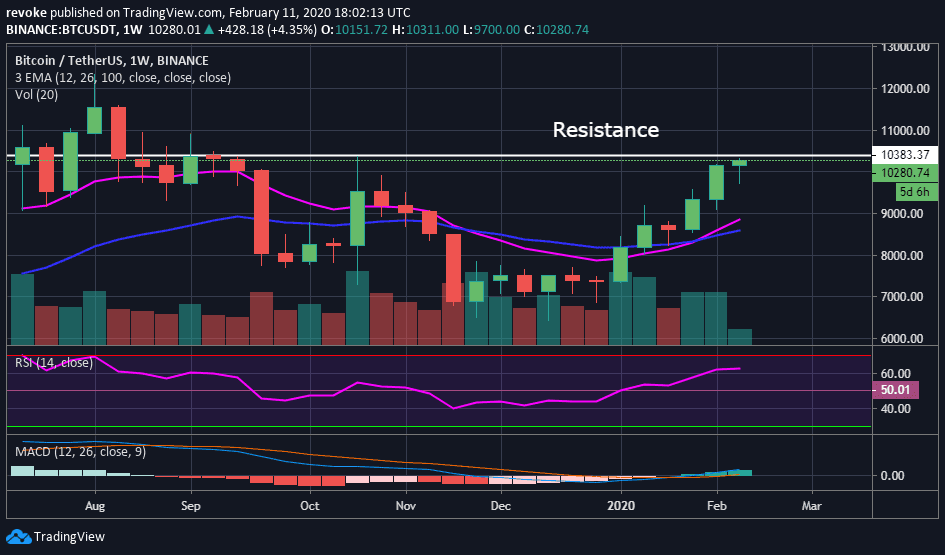Click the Nov label on time axis
This screenshot has width=945, height=555.
coord(406,507)
